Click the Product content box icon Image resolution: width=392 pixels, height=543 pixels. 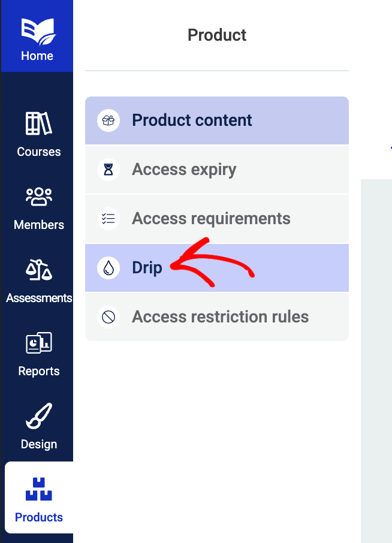108,120
